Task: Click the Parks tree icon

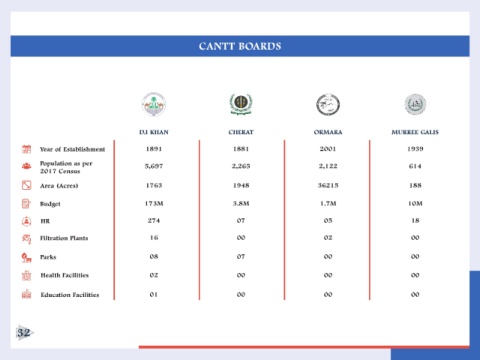Action: 27,257
